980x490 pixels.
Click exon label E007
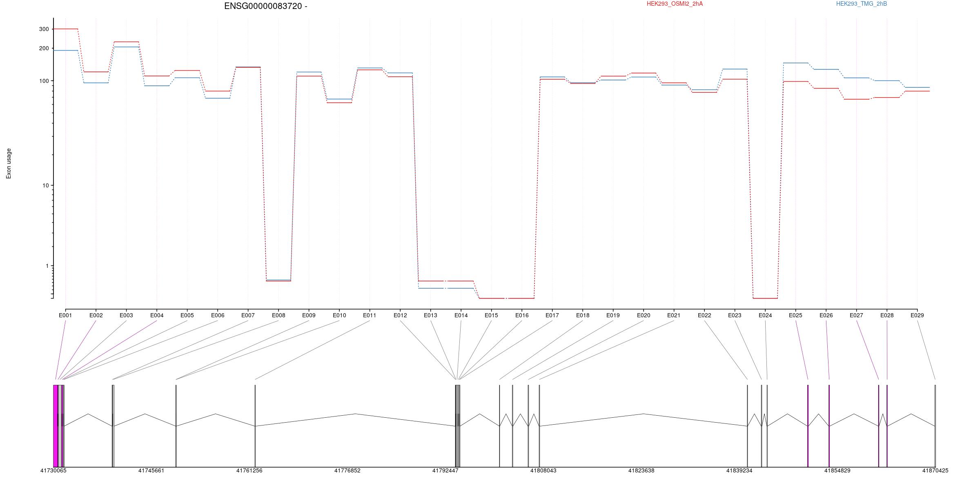[248, 315]
